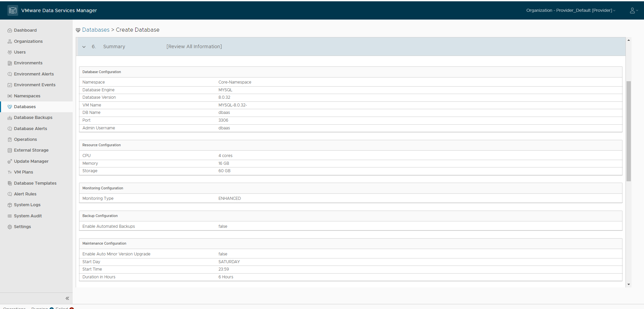
Task: Click the 16 GB memory value
Action: click(224, 163)
